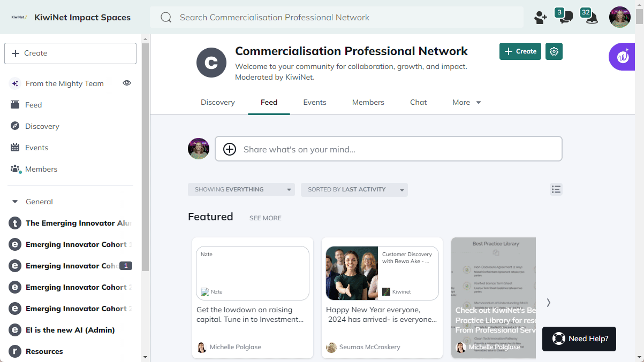Open the Need Help? button
644x362 pixels.
[579, 339]
